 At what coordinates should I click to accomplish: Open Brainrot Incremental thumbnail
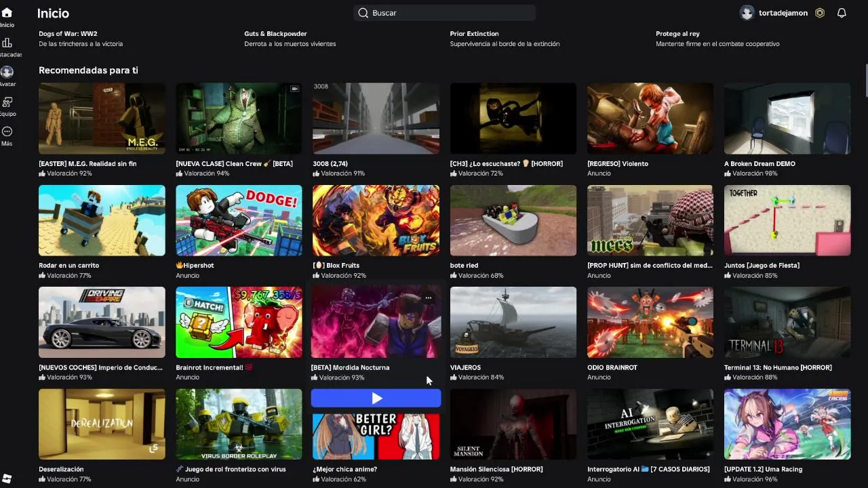(239, 322)
